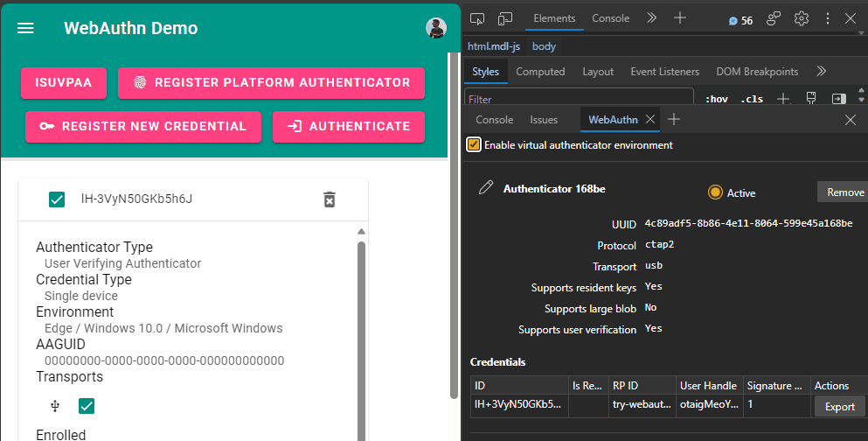Export the credential

coord(840,407)
